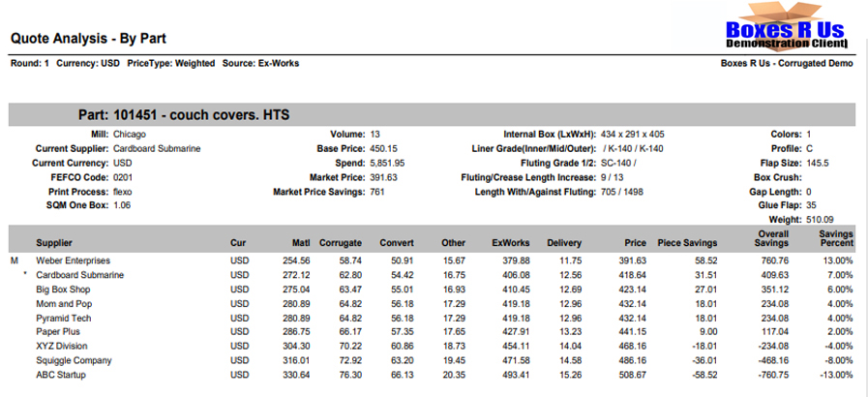The image size is (868, 397).
Task: Click the Print Process value flexo
Action: (122, 192)
